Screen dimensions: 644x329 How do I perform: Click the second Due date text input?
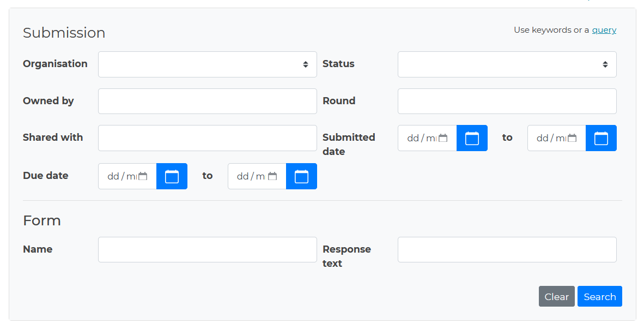[251, 176]
